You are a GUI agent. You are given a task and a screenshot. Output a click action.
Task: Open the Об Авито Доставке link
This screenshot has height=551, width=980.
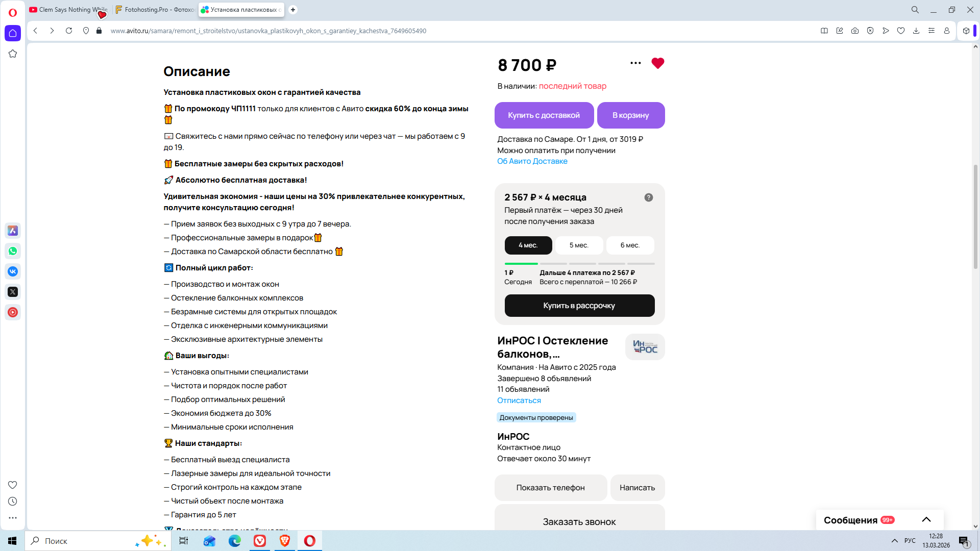point(532,161)
